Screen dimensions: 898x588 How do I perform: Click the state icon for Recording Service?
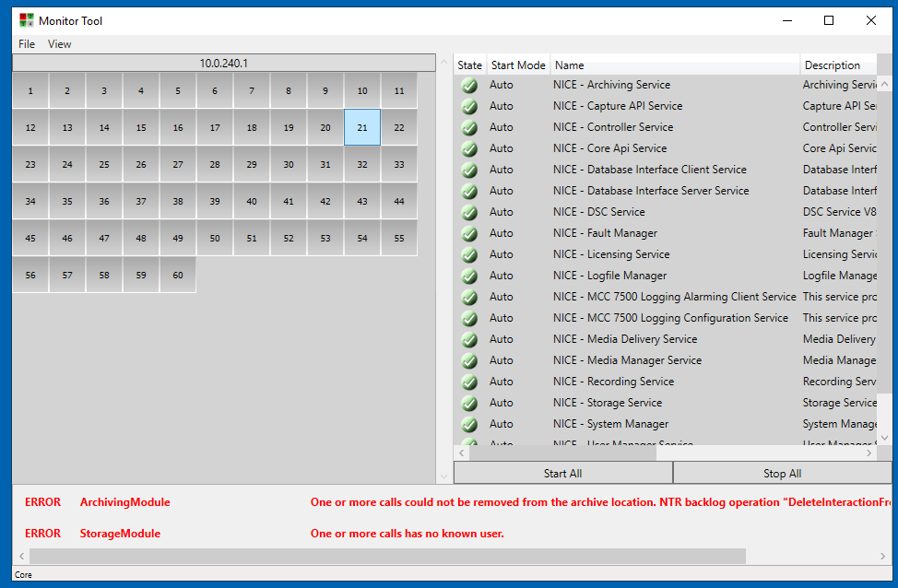[x=469, y=382]
